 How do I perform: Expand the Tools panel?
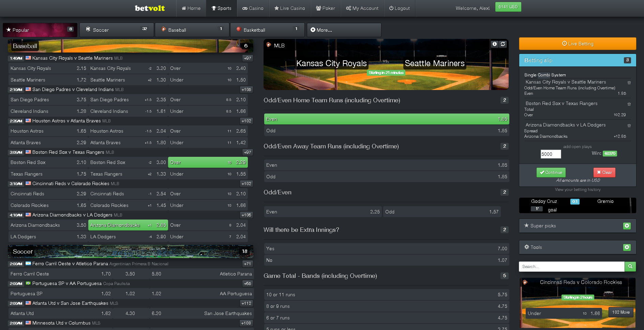627,247
